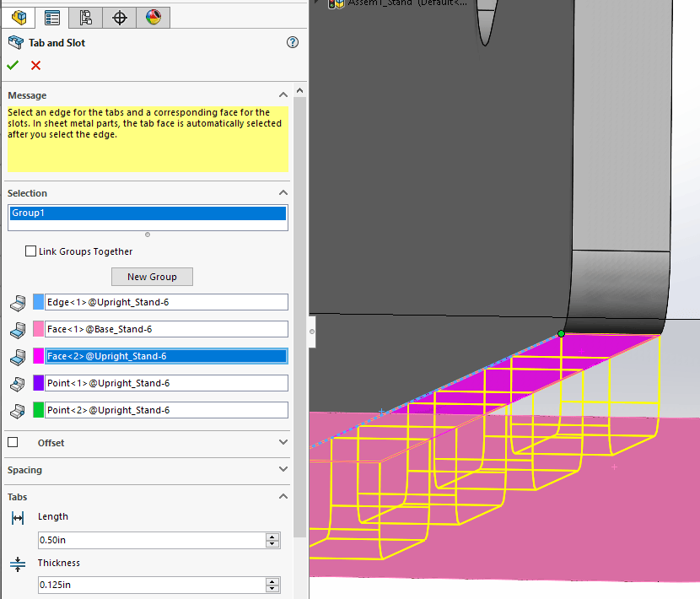Open the DisplayManager color-wheel tab
This screenshot has width=700, height=599.
tap(153, 17)
